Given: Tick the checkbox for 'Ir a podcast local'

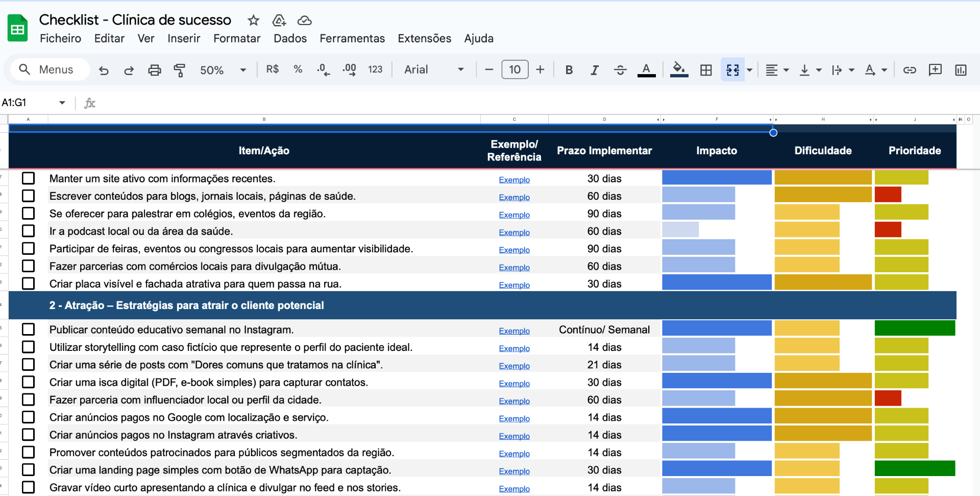Looking at the screenshot, I should click(x=29, y=231).
